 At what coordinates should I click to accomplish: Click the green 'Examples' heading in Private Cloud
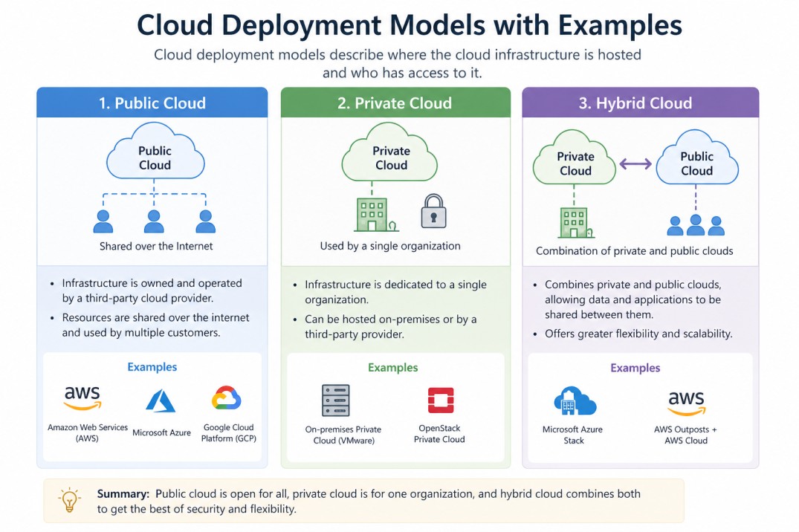point(393,367)
